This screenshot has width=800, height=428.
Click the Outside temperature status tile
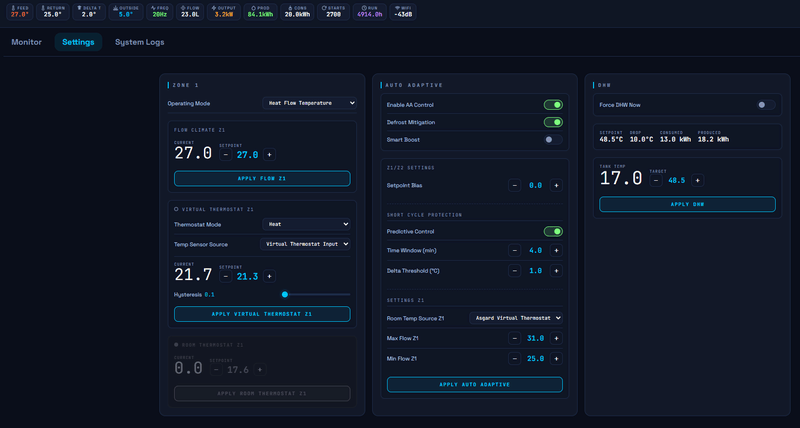click(x=127, y=11)
